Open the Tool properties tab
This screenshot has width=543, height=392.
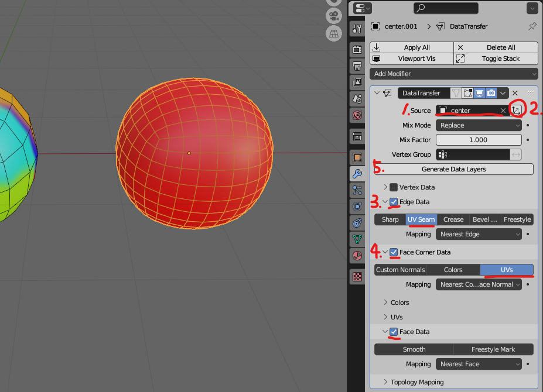click(x=357, y=29)
